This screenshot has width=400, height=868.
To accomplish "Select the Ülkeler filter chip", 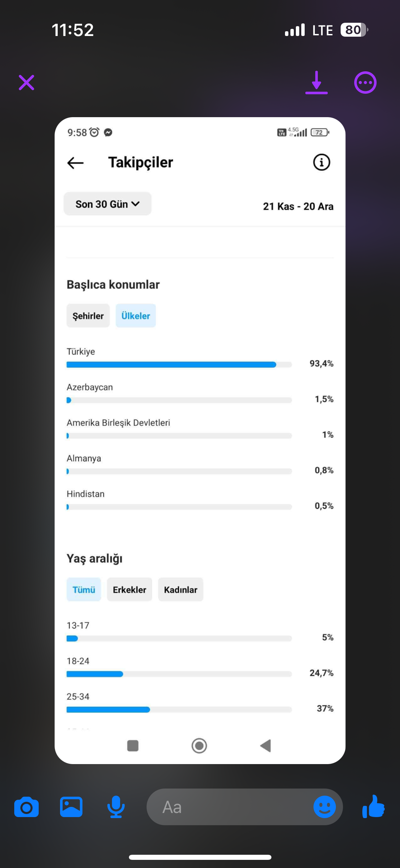I will (136, 316).
